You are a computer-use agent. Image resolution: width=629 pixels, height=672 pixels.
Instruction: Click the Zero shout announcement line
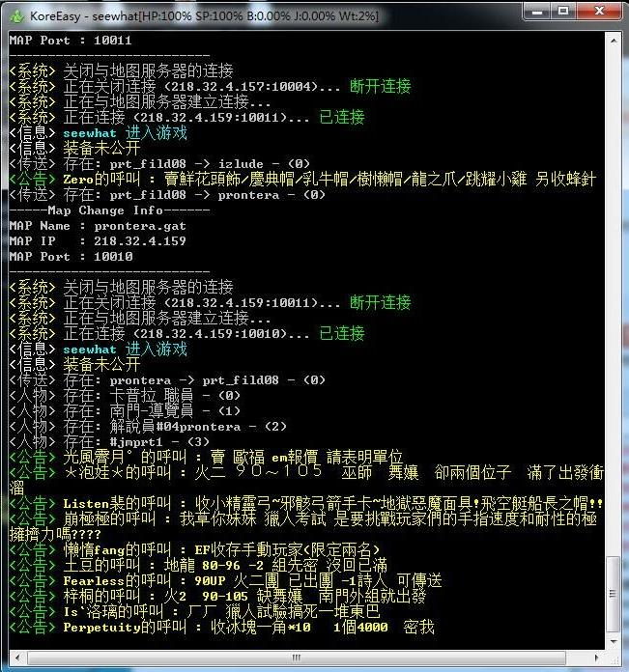tap(290, 180)
